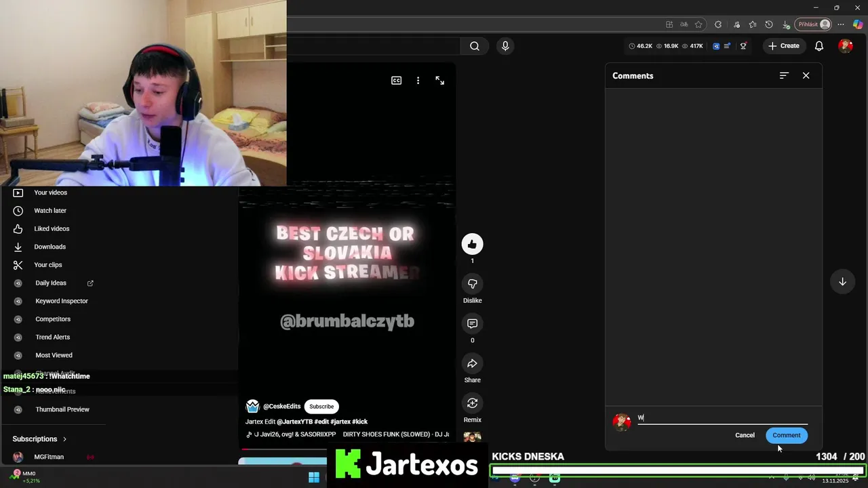Add page to favorites star icon

coord(698,24)
